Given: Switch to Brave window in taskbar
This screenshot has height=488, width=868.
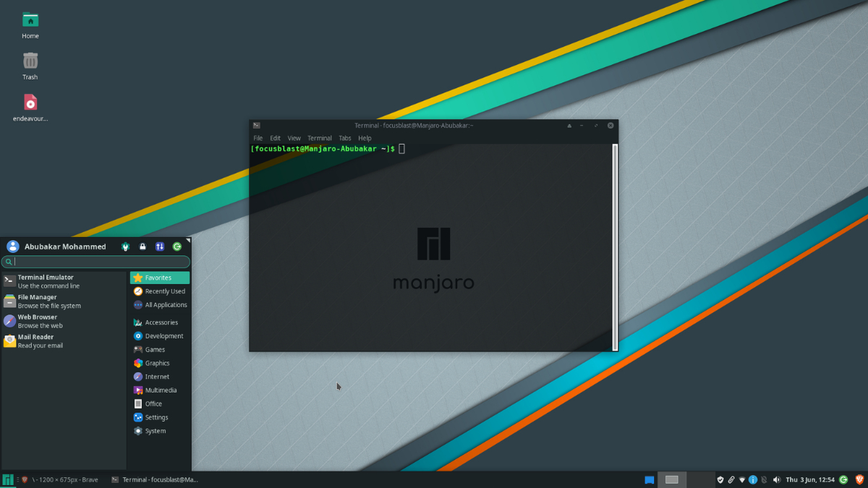Looking at the screenshot, I should coord(61,479).
